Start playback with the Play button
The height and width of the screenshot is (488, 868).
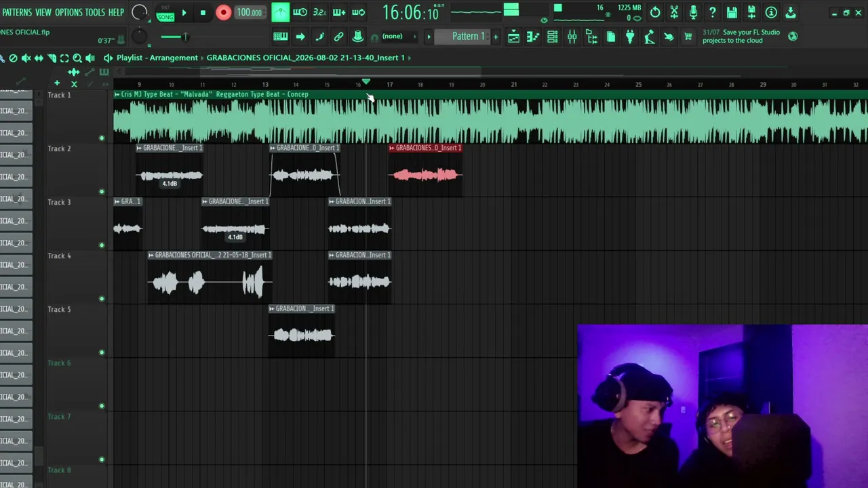pos(184,12)
